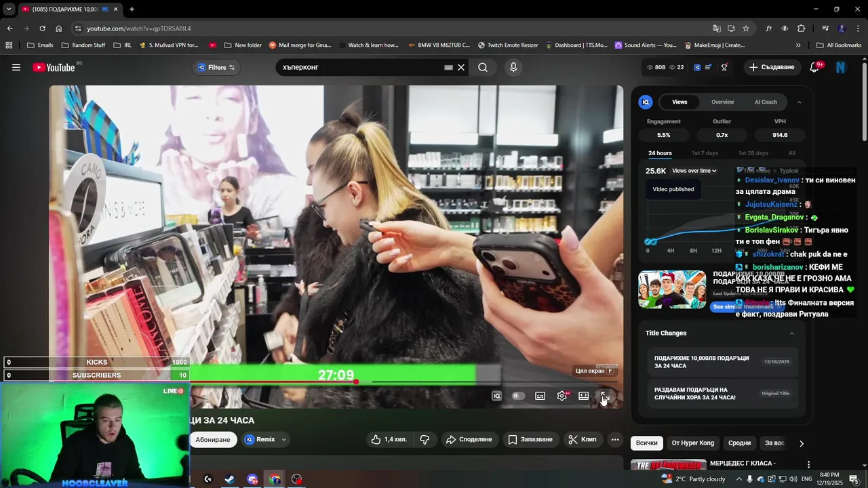The width and height of the screenshot is (868, 488).
Task: Go to the YouTube home logo
Action: pyautogui.click(x=54, y=67)
